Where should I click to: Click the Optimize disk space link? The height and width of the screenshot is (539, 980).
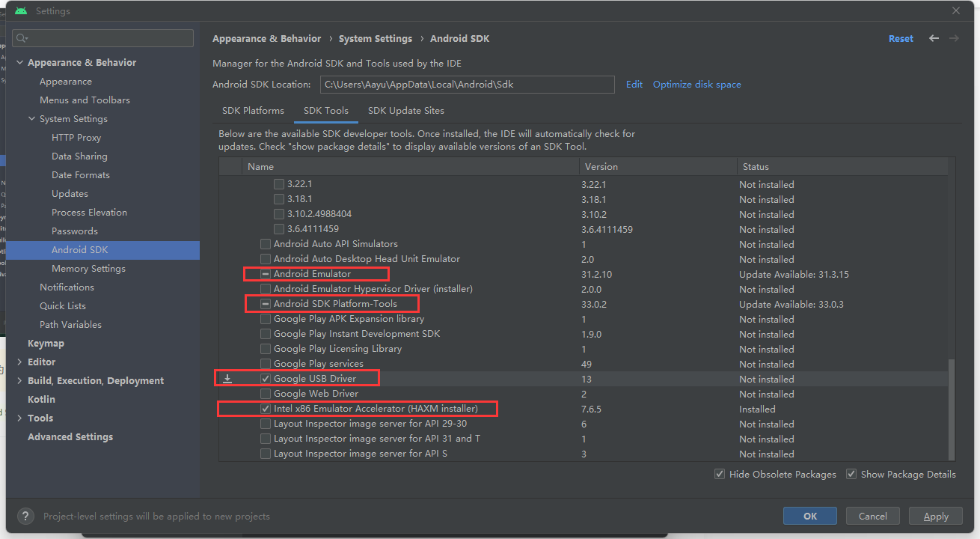coord(696,85)
